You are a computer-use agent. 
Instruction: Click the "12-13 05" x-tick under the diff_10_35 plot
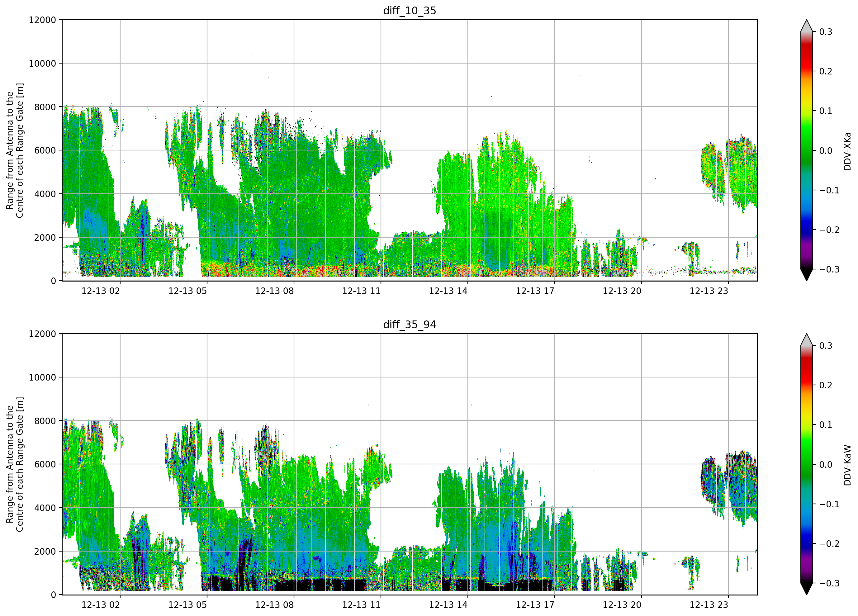(188, 291)
